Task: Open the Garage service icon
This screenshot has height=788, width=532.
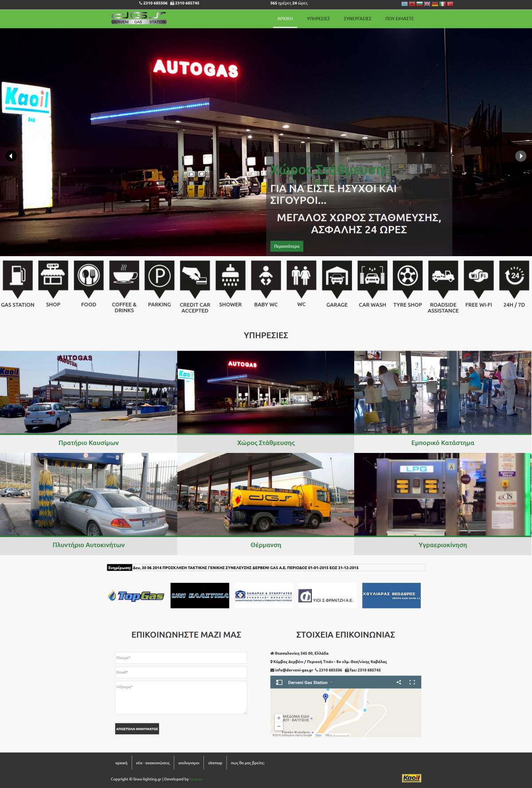Action: tap(337, 279)
